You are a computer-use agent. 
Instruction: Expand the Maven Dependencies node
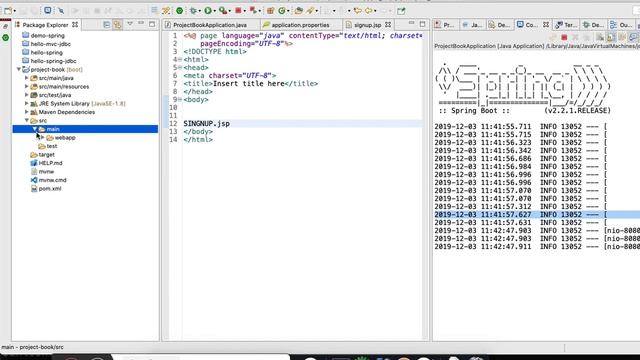pyautogui.click(x=27, y=112)
